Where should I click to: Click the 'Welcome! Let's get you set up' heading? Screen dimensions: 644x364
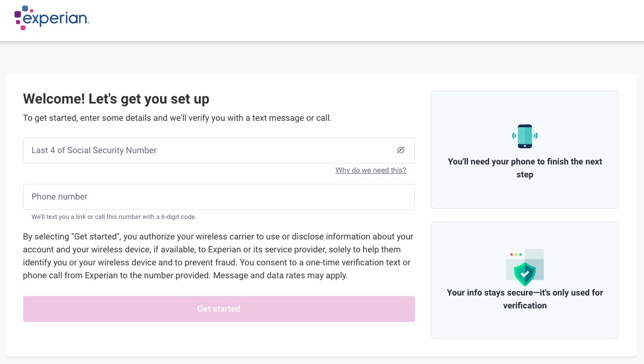[116, 99]
